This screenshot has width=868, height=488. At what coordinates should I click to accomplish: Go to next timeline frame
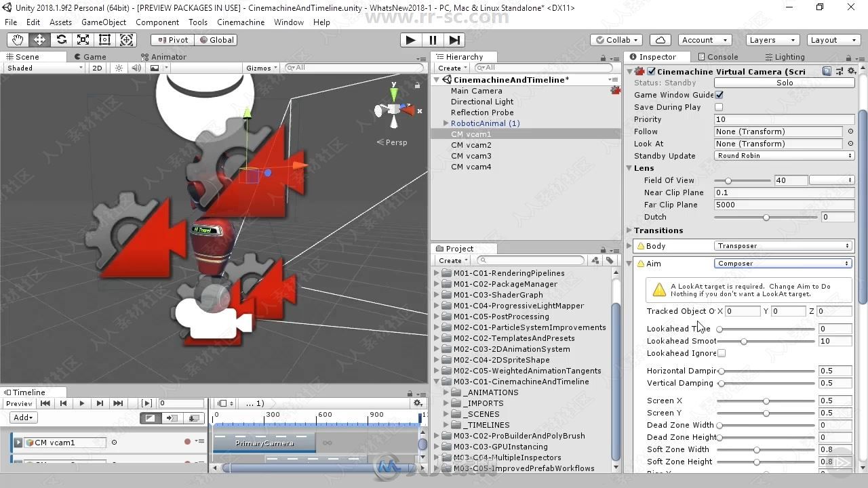(100, 403)
